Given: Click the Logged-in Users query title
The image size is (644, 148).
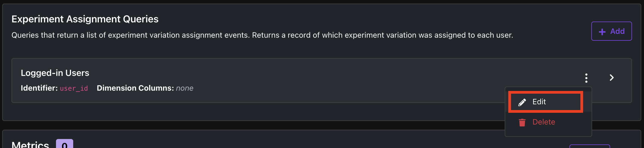Looking at the screenshot, I should click(55, 73).
